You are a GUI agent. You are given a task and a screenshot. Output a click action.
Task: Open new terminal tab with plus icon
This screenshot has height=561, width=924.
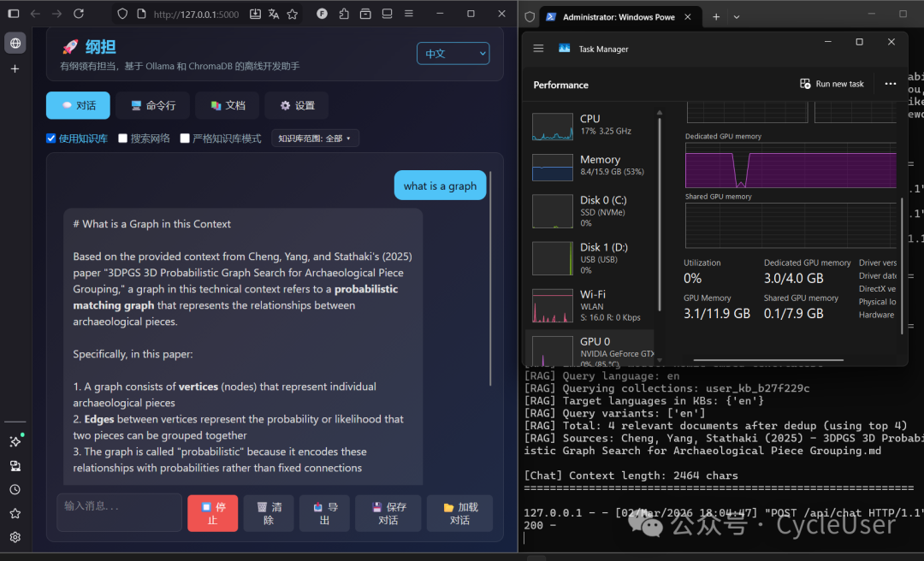716,16
